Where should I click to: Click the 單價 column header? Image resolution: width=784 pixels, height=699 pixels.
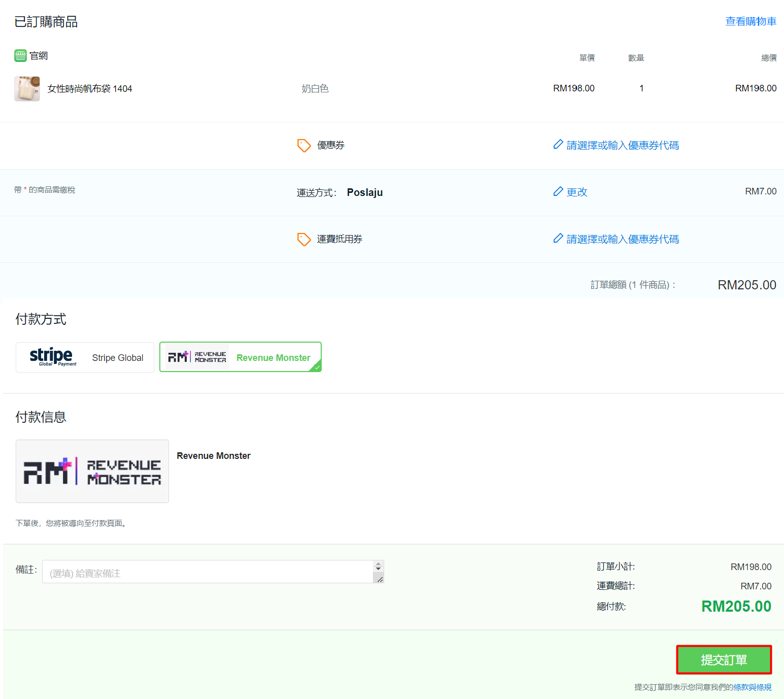coord(587,58)
